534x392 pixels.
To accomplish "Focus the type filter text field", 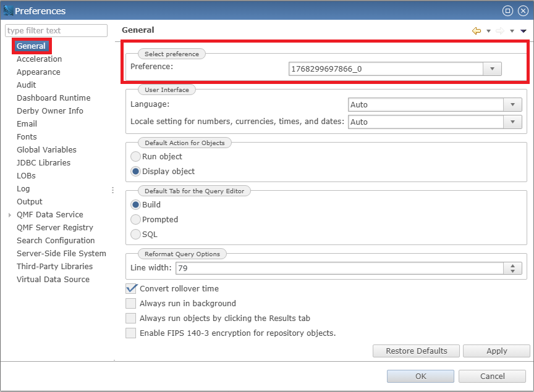I will (56, 31).
